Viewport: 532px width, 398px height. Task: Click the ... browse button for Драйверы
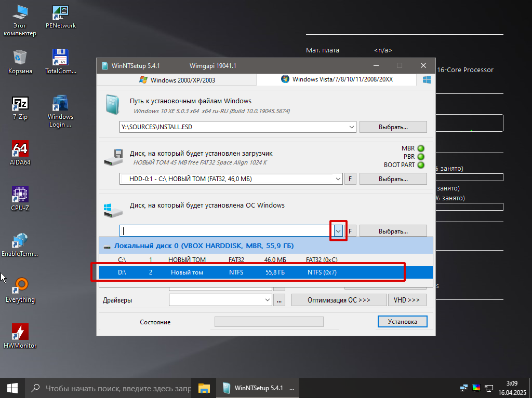[x=279, y=300]
